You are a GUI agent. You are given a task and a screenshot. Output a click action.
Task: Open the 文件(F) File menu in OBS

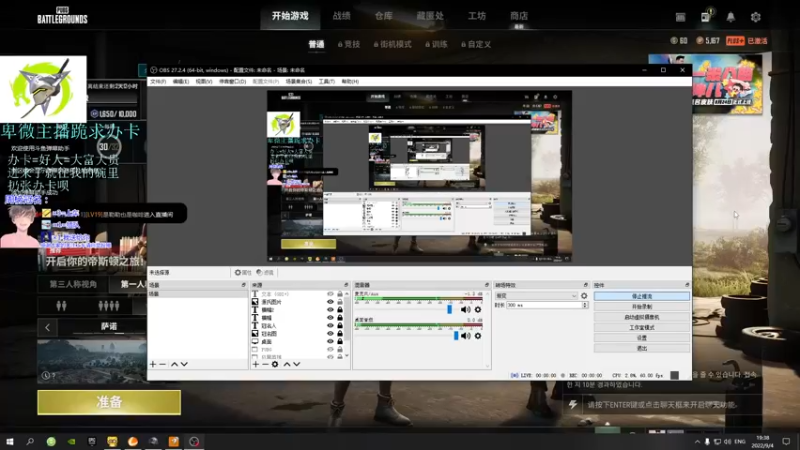158,82
